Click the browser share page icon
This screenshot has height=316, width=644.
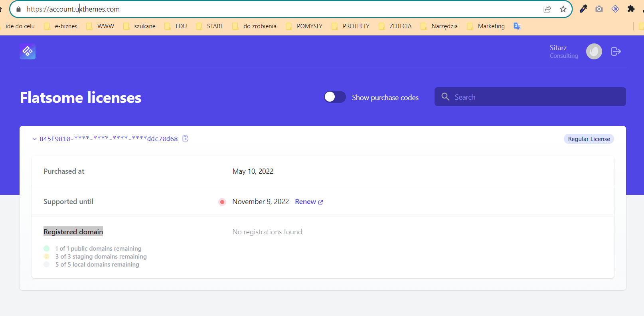pyautogui.click(x=547, y=9)
